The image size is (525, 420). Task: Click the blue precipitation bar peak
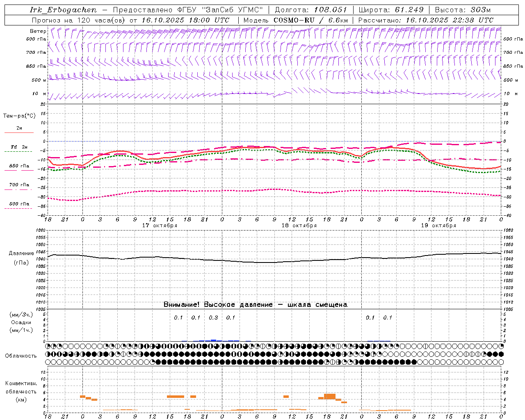213,340
